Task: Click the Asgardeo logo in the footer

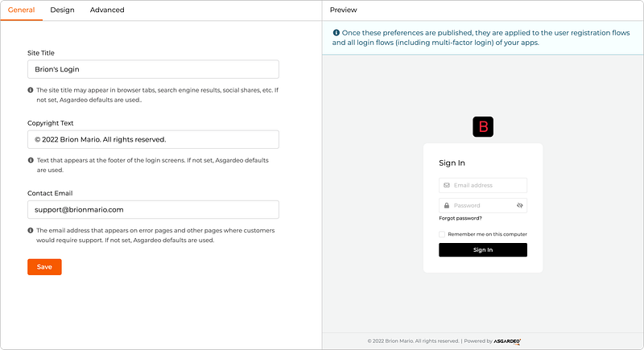Action: click(x=507, y=341)
